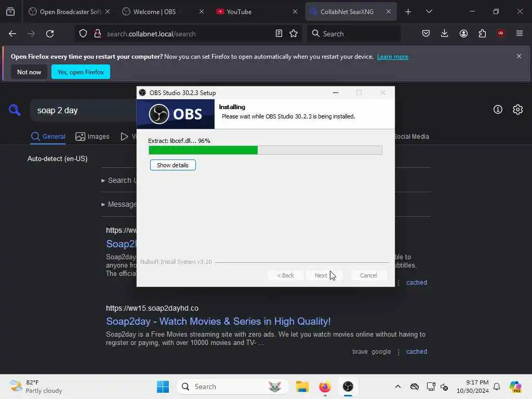Open Auto-detect (en-US) language selector
The width and height of the screenshot is (532, 399).
click(57, 158)
